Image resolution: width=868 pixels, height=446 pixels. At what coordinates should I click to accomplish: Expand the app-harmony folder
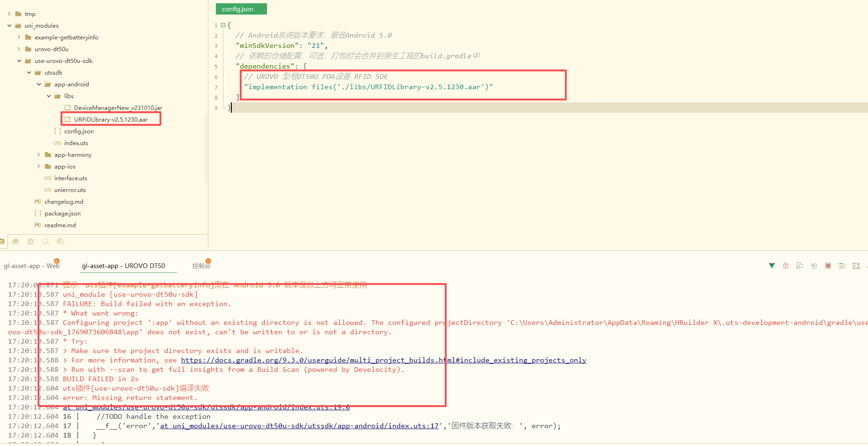(x=39, y=155)
